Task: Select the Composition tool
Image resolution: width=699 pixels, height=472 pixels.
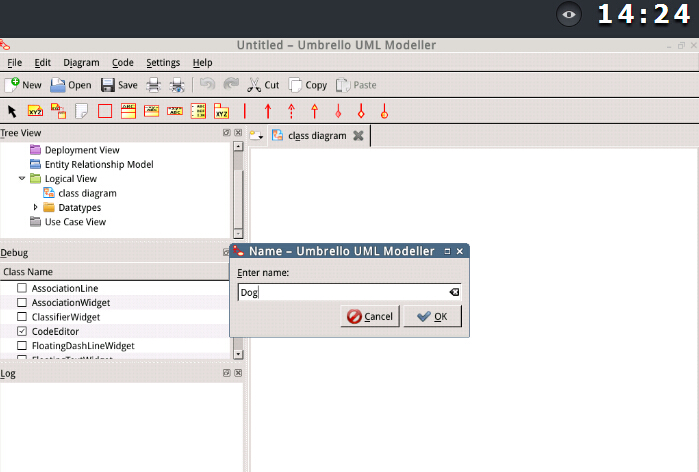Action: (361, 111)
